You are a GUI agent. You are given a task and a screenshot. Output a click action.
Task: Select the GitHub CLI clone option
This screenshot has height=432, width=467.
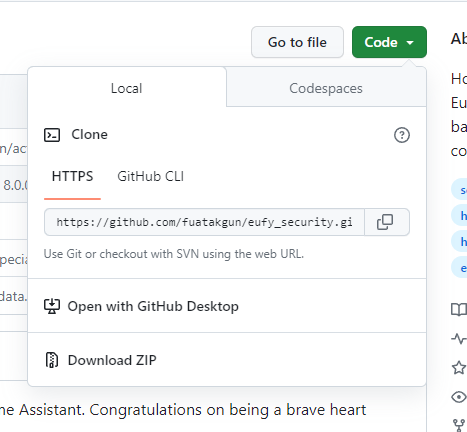tap(150, 176)
